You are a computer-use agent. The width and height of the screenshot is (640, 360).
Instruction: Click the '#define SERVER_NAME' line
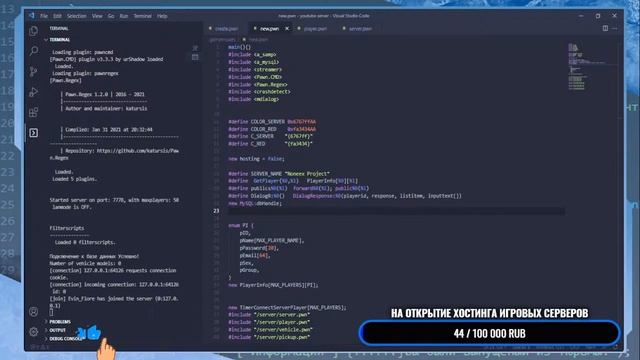point(279,173)
